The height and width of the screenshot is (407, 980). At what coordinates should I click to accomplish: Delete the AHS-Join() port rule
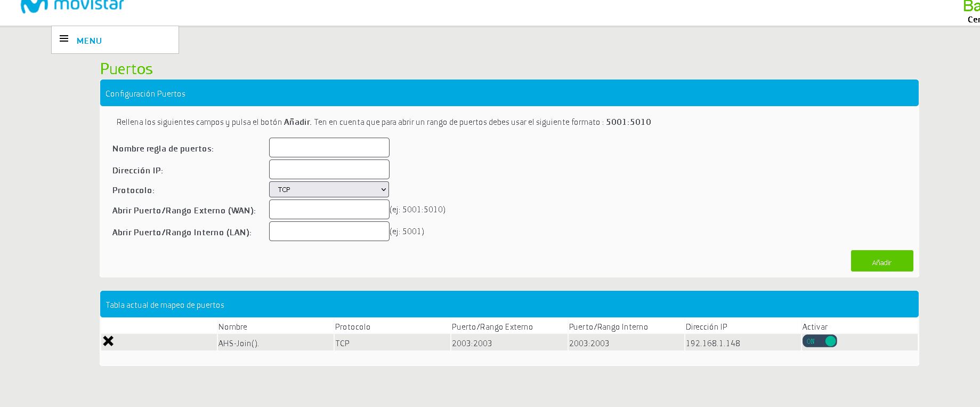click(x=108, y=341)
